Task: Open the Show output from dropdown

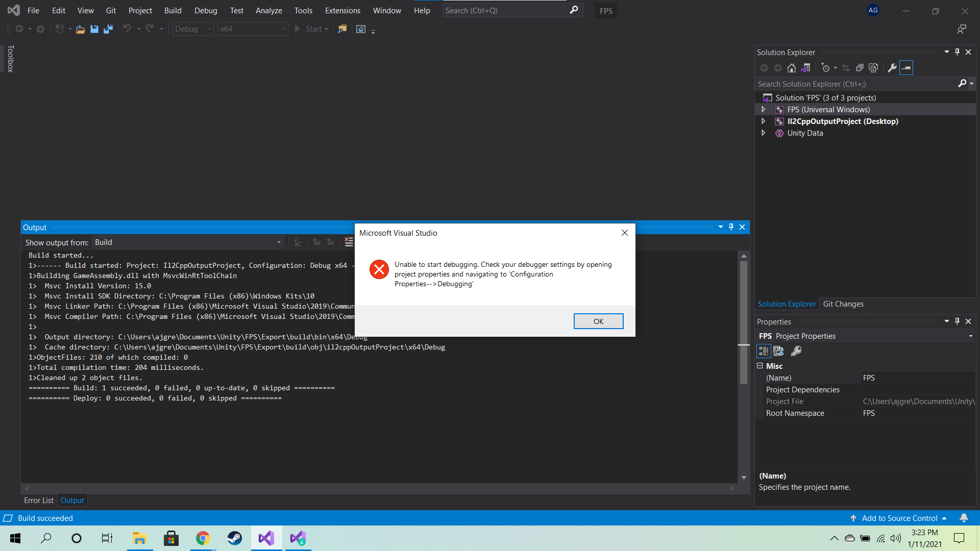Action: [x=189, y=242]
